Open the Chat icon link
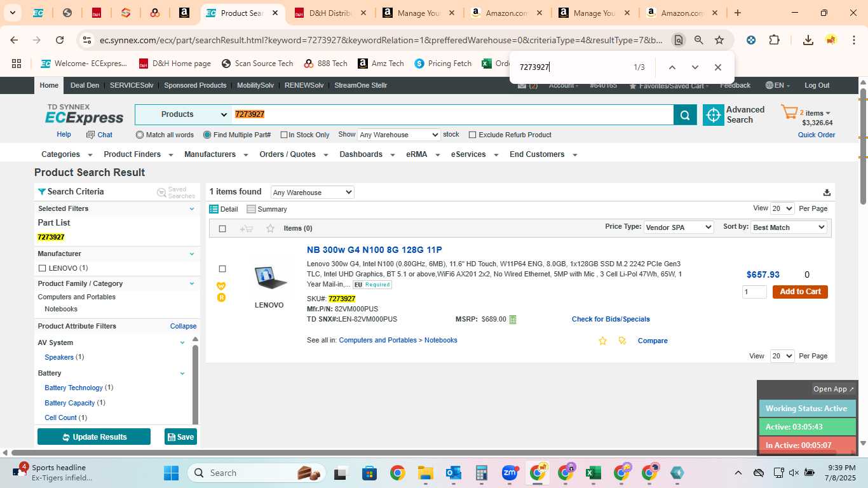 coord(99,135)
